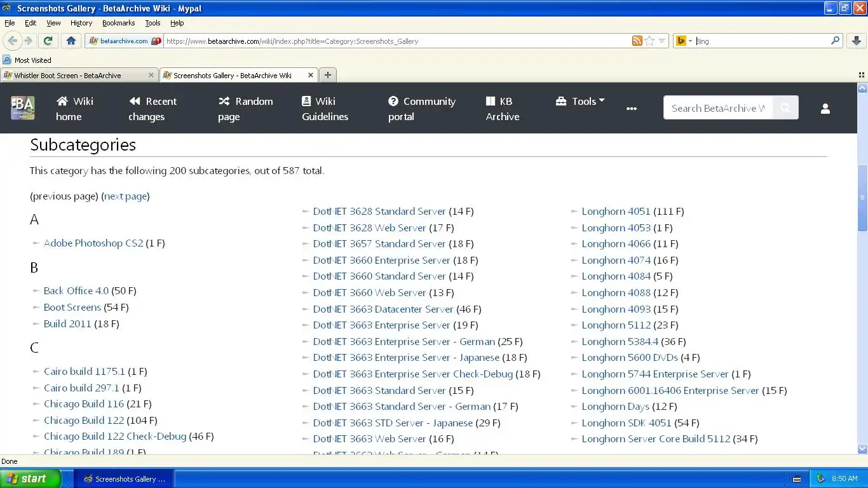The width and height of the screenshot is (868, 488).
Task: Reload the page with the refresh icon
Action: (x=48, y=41)
